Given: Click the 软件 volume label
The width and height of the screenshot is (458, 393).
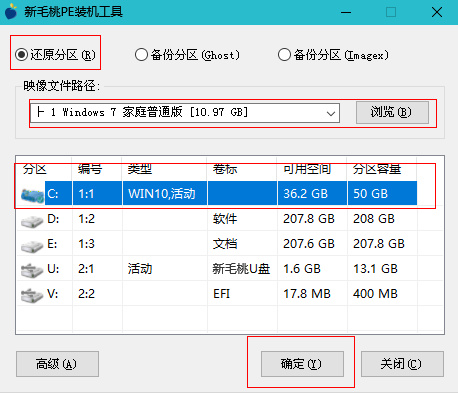Looking at the screenshot, I should 225,219.
